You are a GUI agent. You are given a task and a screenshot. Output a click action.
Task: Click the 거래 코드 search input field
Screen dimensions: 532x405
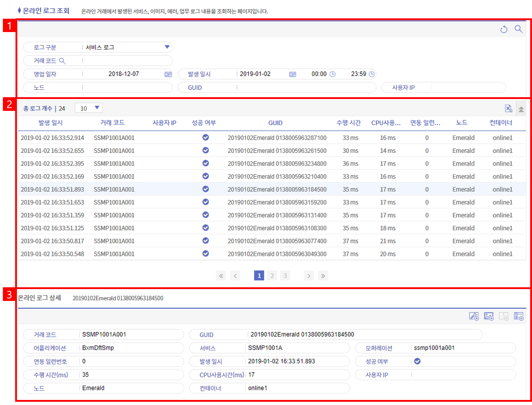point(127,61)
